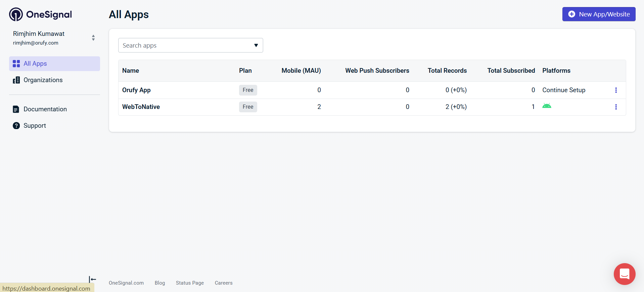The height and width of the screenshot is (292, 644).
Task: Open the account switcher arrows
Action: (x=93, y=38)
